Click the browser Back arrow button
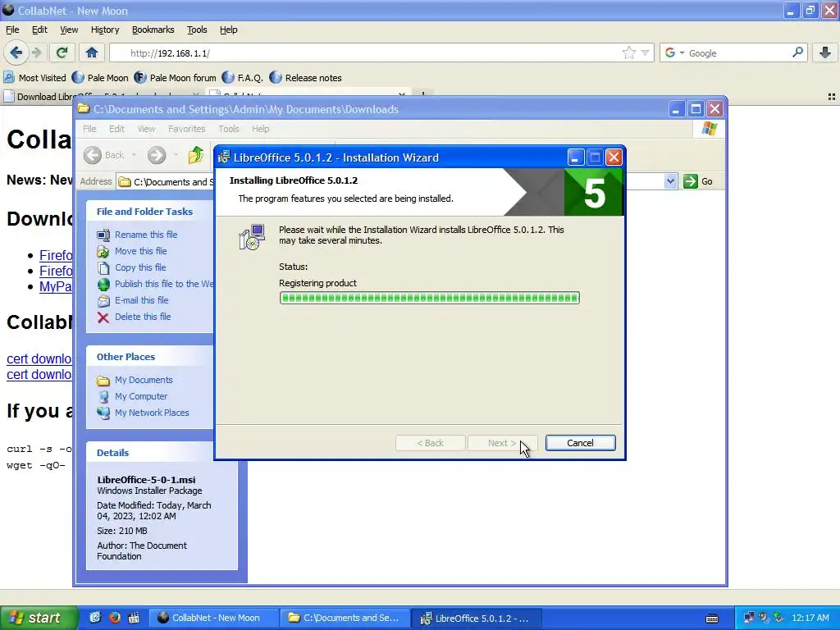The width and height of the screenshot is (840, 630). pyautogui.click(x=16, y=52)
